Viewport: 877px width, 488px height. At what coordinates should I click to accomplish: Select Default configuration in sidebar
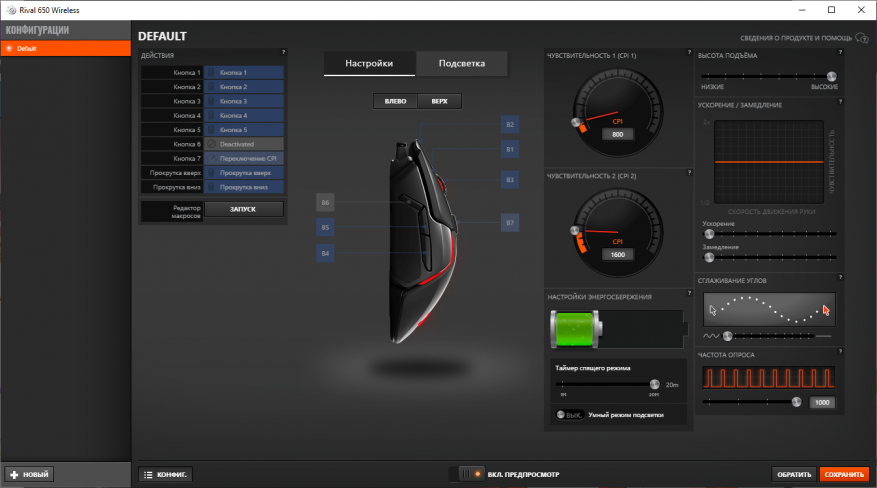click(65, 49)
